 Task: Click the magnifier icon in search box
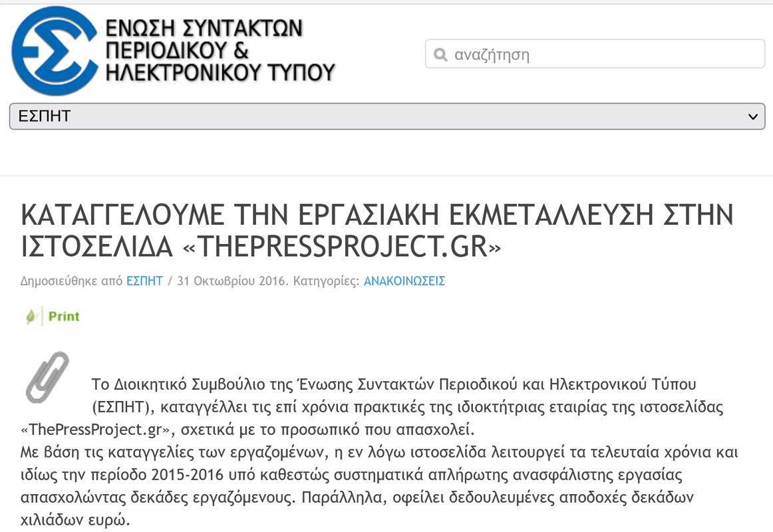coord(440,54)
